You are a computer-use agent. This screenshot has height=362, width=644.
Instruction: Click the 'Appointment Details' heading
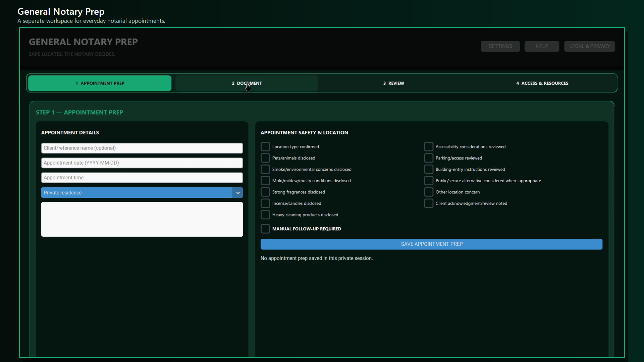(x=70, y=133)
